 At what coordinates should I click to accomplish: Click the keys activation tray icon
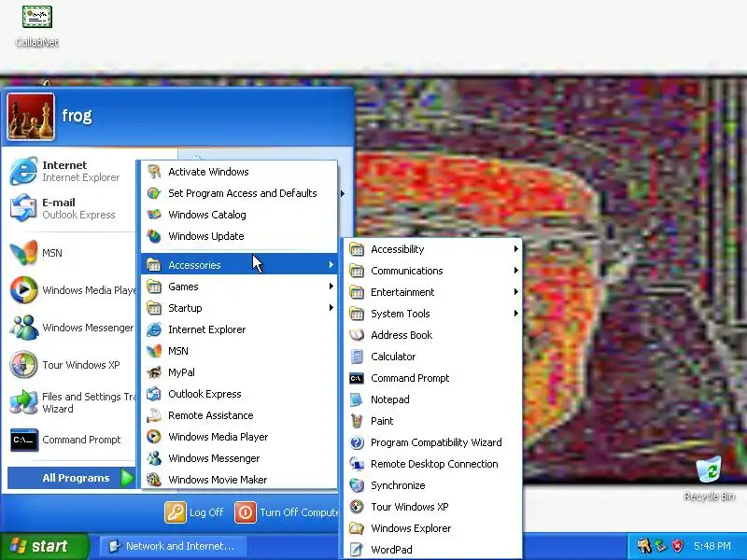coord(644,546)
